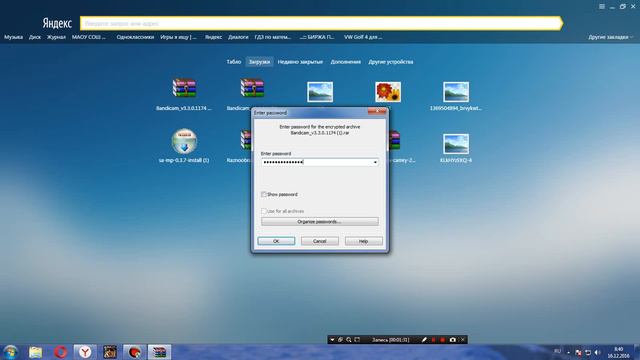Switch to the Табло tab

pos(233,62)
